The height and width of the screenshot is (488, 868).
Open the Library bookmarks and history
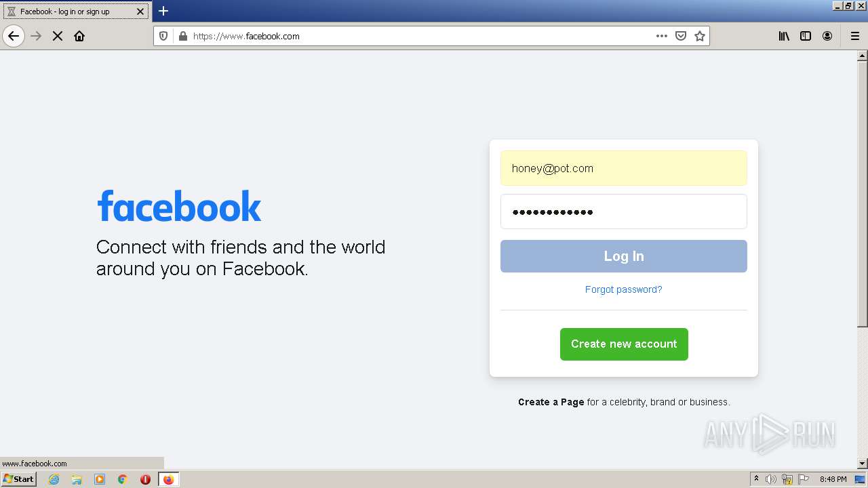pos(784,36)
